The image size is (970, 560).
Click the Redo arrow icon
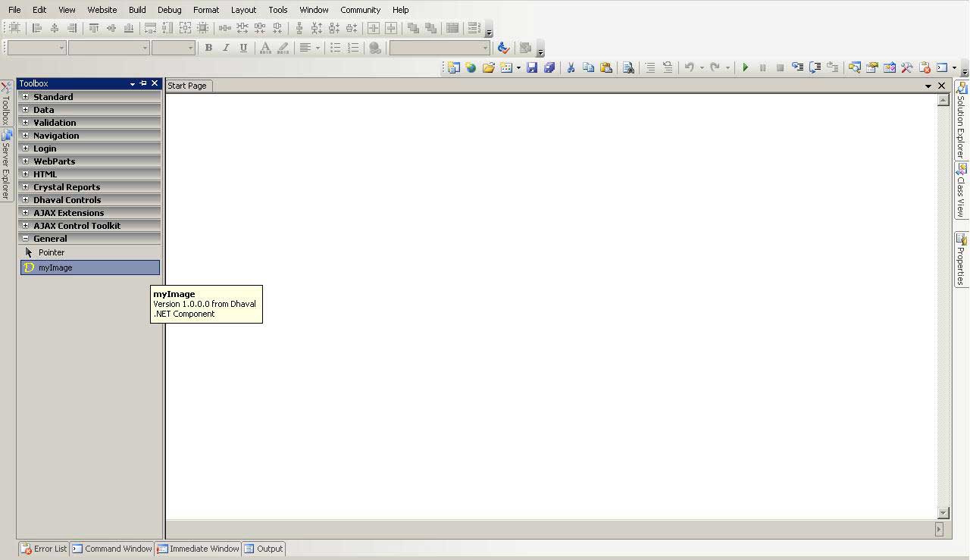(715, 67)
